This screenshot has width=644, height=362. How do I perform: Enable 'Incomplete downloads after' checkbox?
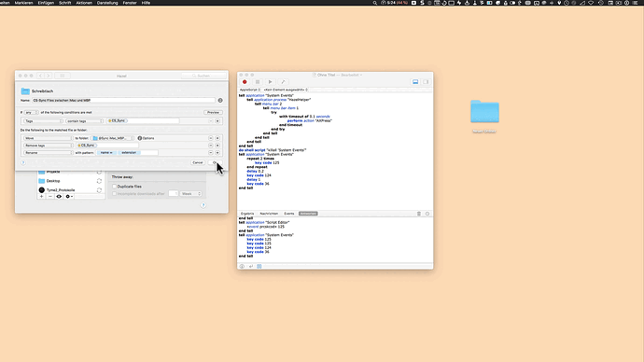(115, 194)
